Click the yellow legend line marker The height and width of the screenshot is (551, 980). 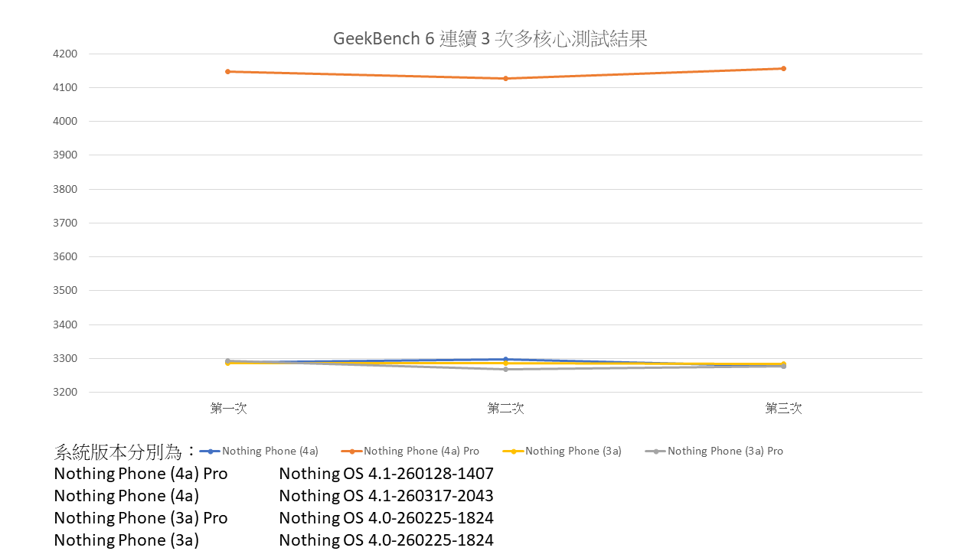513,451
